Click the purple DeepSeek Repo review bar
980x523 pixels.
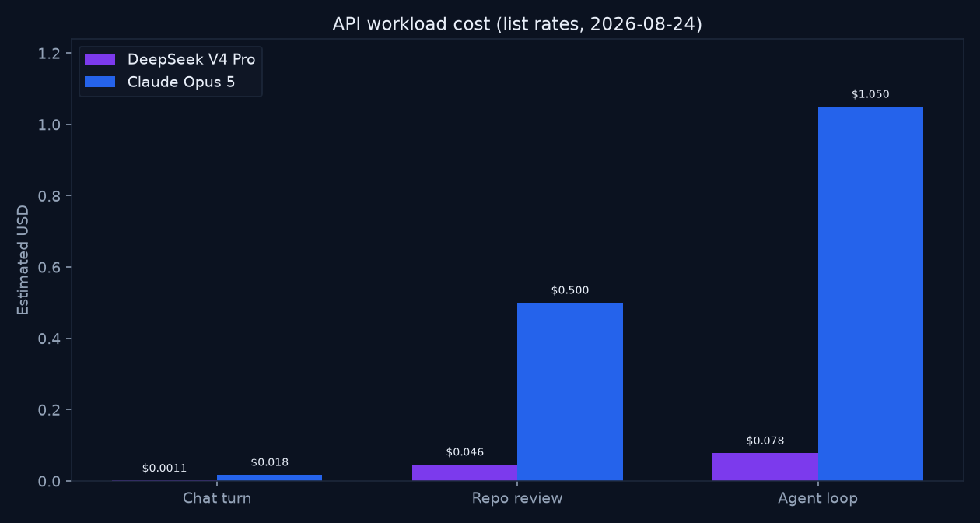click(x=465, y=472)
